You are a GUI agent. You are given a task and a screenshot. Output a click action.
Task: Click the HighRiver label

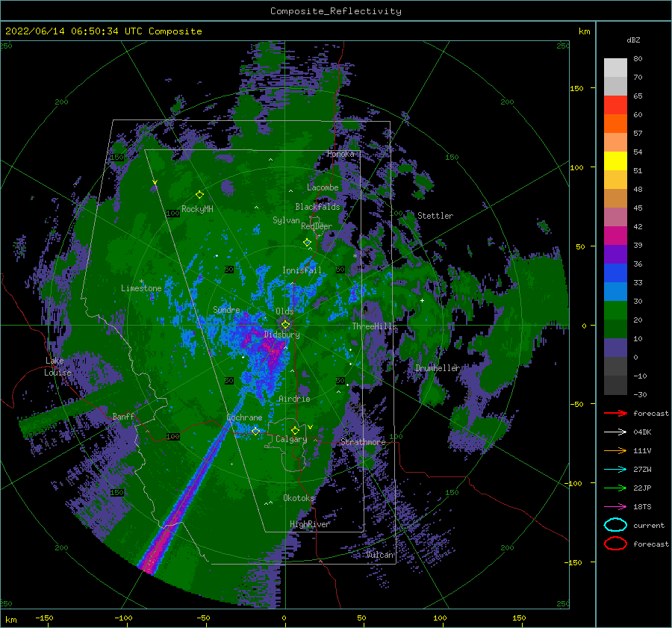310,524
